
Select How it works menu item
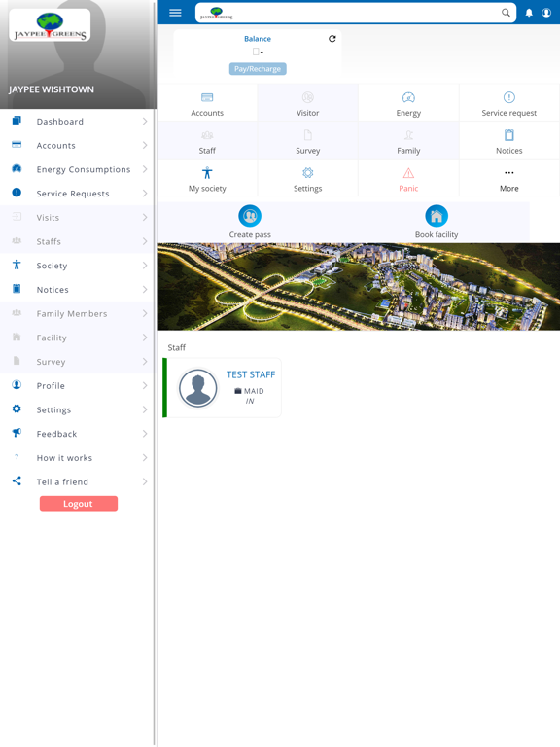click(77, 457)
